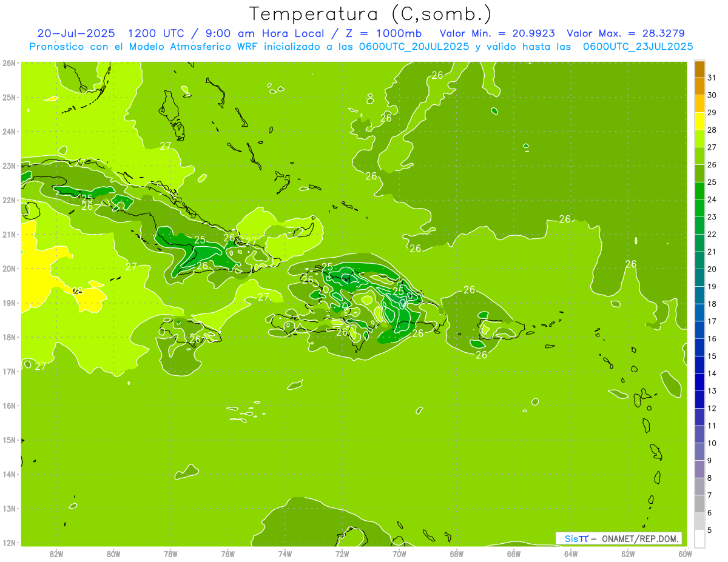Click the white swatch below 5 in legend
The width and height of the screenshot is (728, 562).
(699, 538)
